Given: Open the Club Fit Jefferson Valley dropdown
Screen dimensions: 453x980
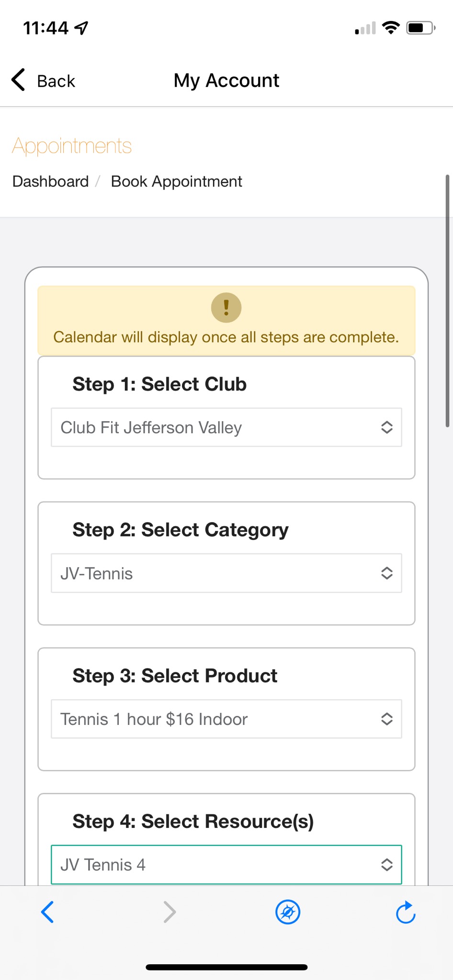Looking at the screenshot, I should coord(226,427).
